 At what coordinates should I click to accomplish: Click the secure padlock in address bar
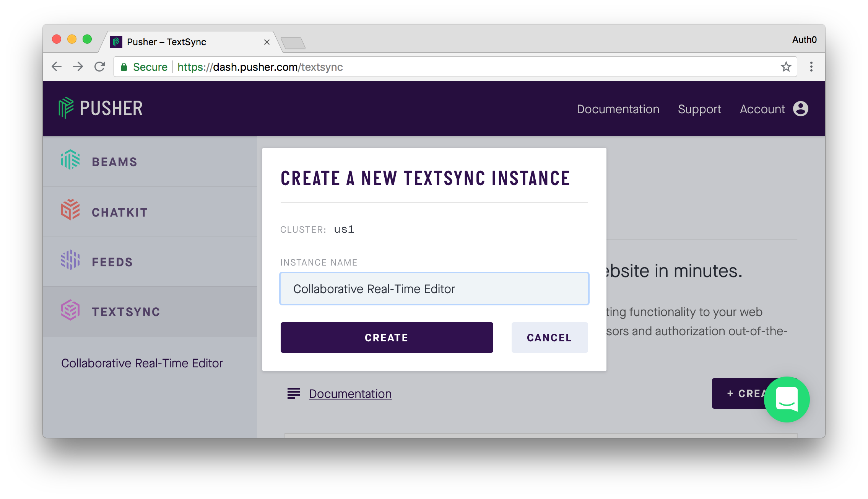tap(125, 67)
